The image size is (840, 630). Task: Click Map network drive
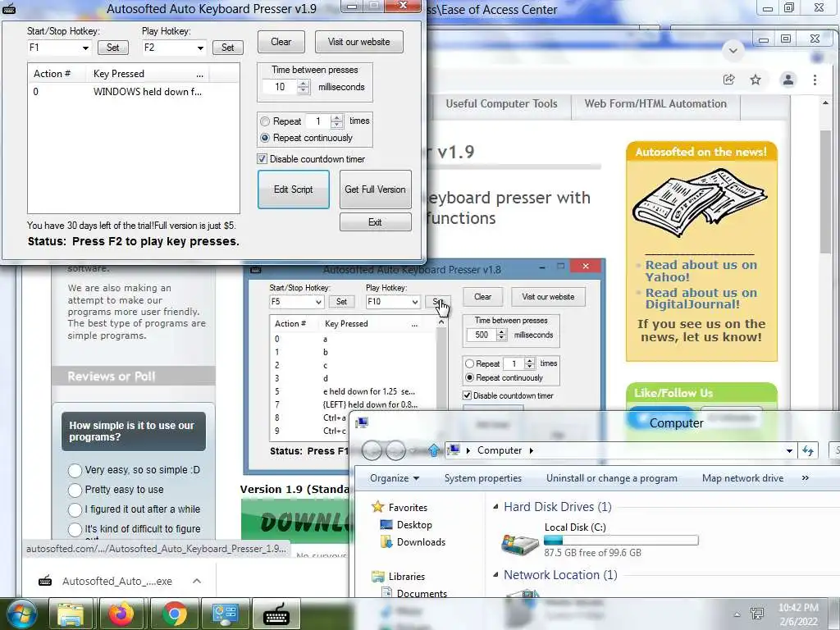coord(742,478)
